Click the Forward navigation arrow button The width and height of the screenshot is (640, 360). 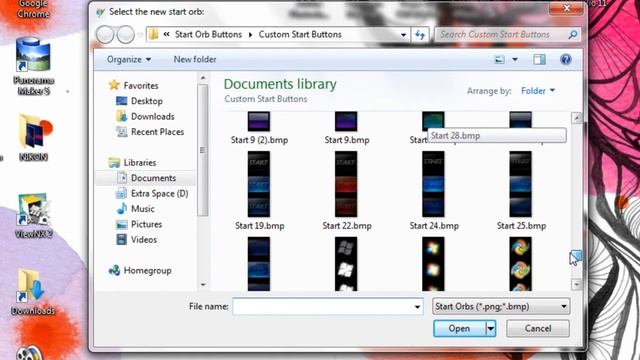[x=125, y=35]
